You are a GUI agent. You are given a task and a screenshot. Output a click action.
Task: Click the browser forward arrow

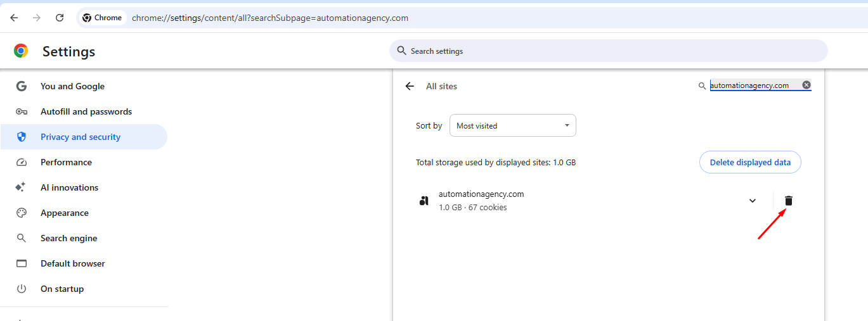[x=37, y=18]
